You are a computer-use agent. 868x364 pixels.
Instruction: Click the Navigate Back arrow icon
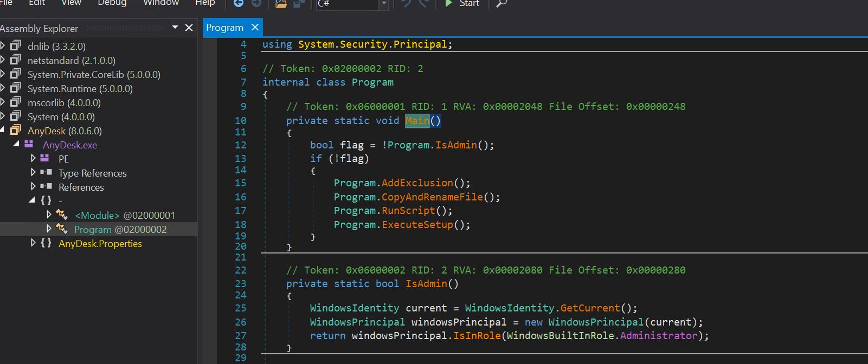[x=239, y=3]
